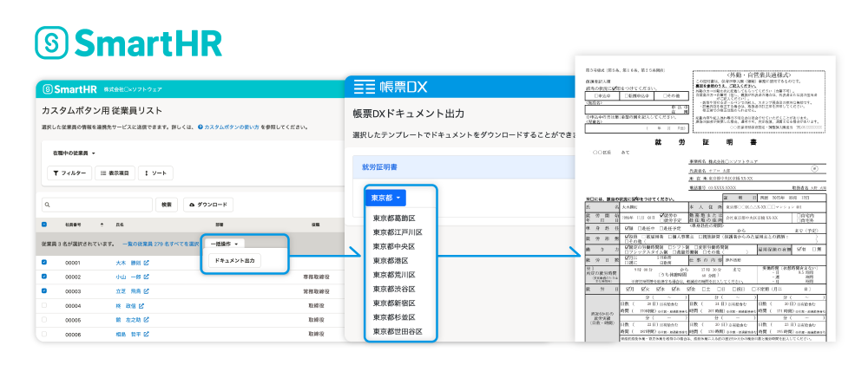Click the フィルター button
This screenshot has height=365, width=868.
[x=69, y=173]
